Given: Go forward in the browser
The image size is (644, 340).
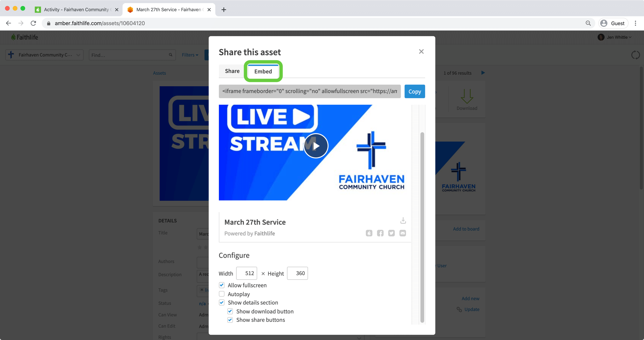Looking at the screenshot, I should pos(21,23).
